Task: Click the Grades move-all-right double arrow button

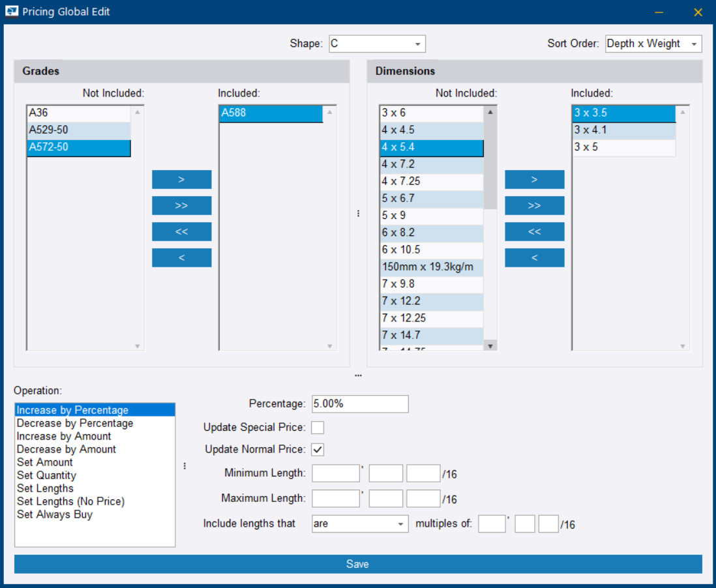Action: click(181, 205)
